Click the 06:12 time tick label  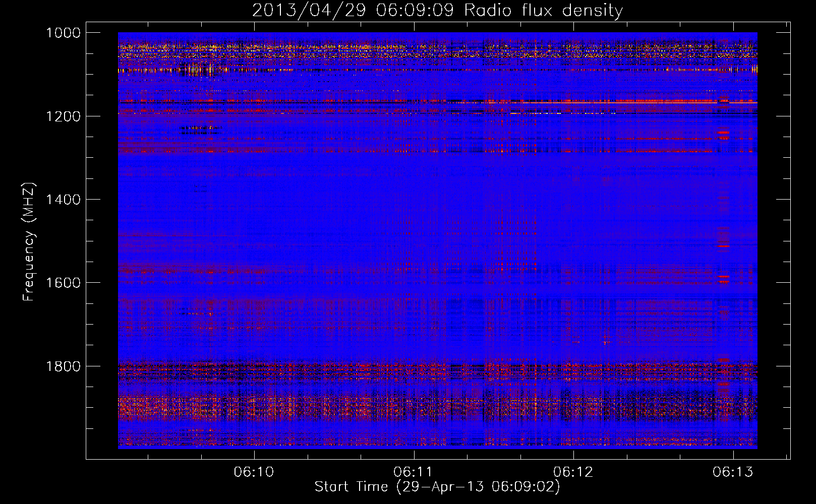point(573,472)
